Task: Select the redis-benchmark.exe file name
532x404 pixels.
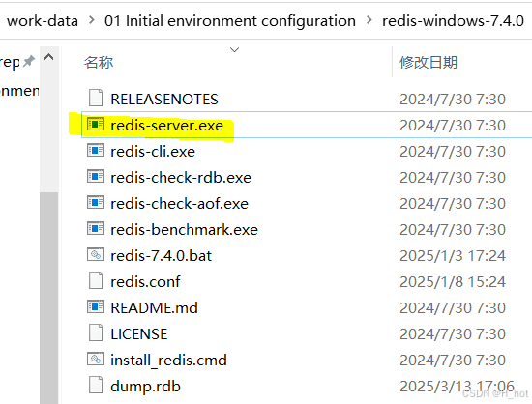Action: [x=184, y=230]
